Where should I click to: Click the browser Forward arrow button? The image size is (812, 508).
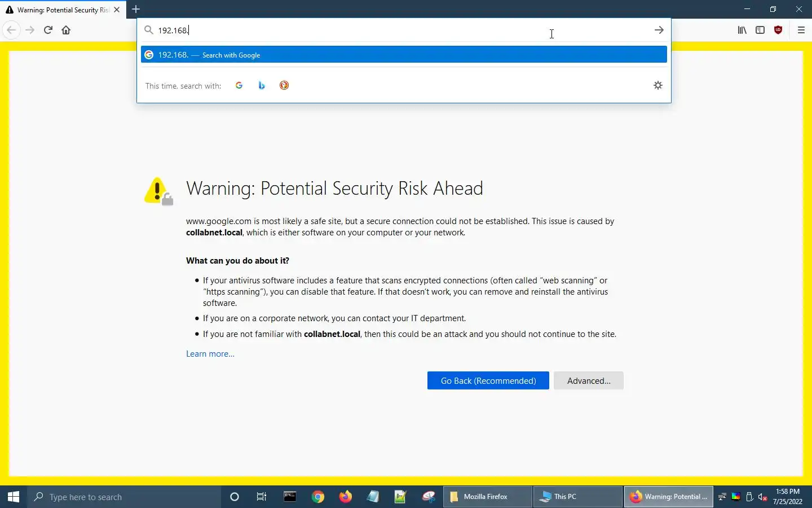pyautogui.click(x=30, y=30)
